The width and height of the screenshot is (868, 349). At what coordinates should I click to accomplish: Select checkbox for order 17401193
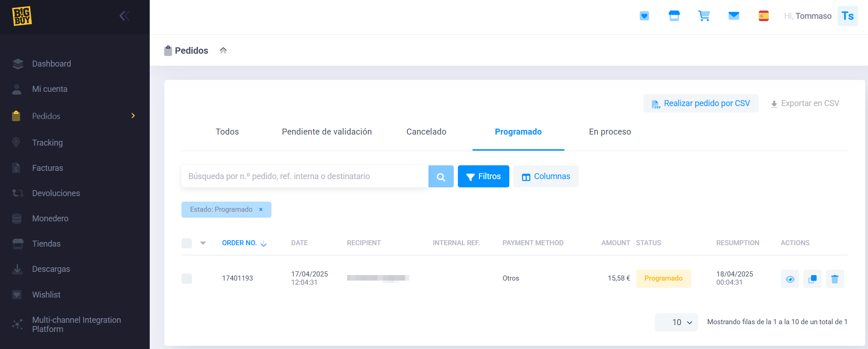click(x=186, y=278)
